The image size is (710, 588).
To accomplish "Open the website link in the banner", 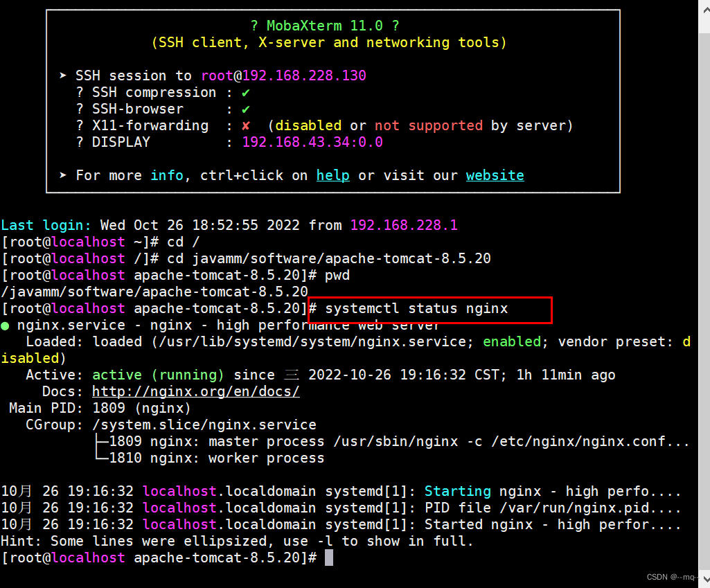I will pyautogui.click(x=495, y=175).
